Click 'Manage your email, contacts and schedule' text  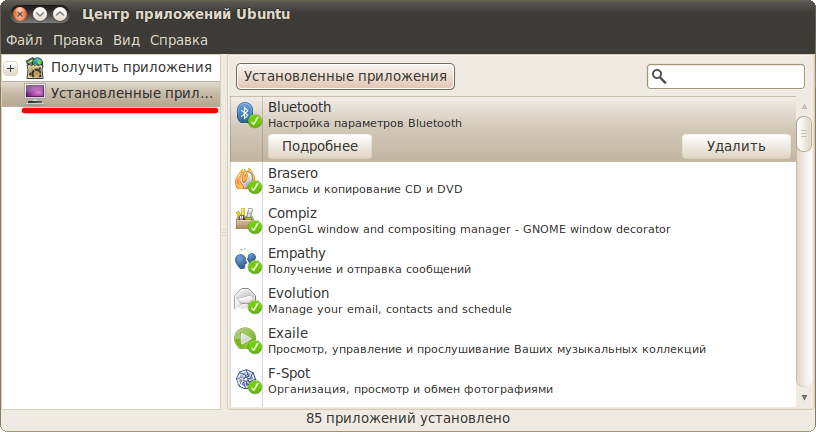[x=390, y=310]
